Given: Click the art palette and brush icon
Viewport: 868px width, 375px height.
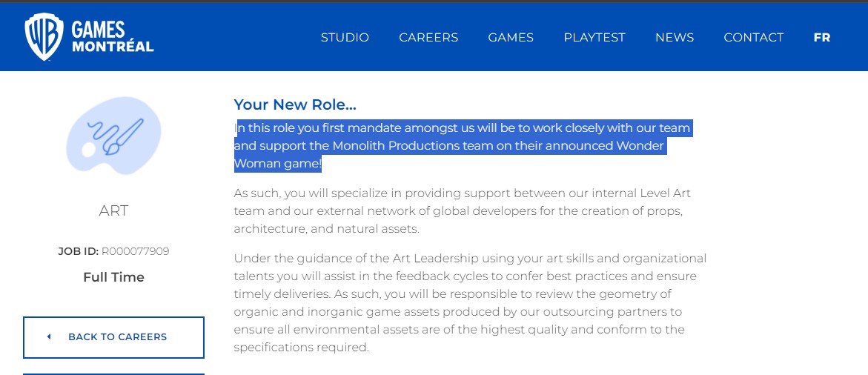Looking at the screenshot, I should (x=113, y=137).
